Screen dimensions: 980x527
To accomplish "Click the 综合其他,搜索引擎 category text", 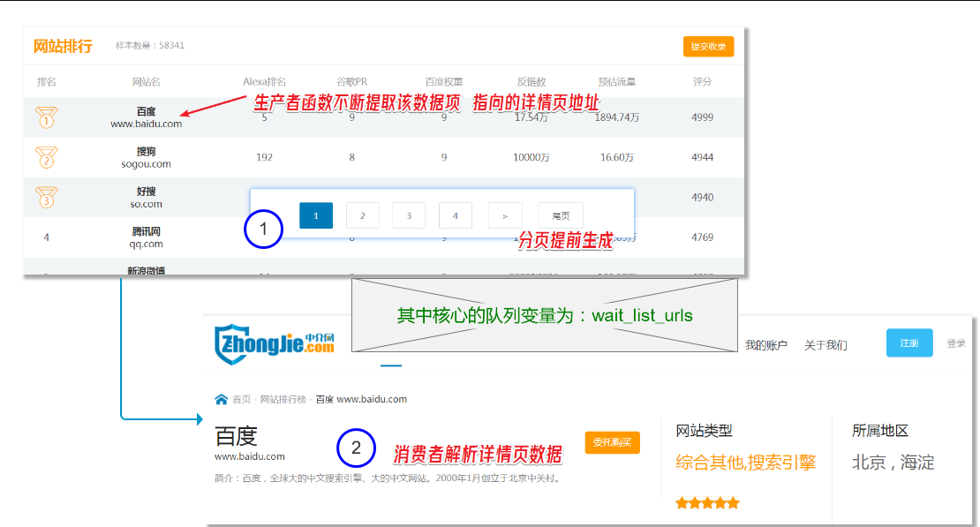I will (746, 463).
